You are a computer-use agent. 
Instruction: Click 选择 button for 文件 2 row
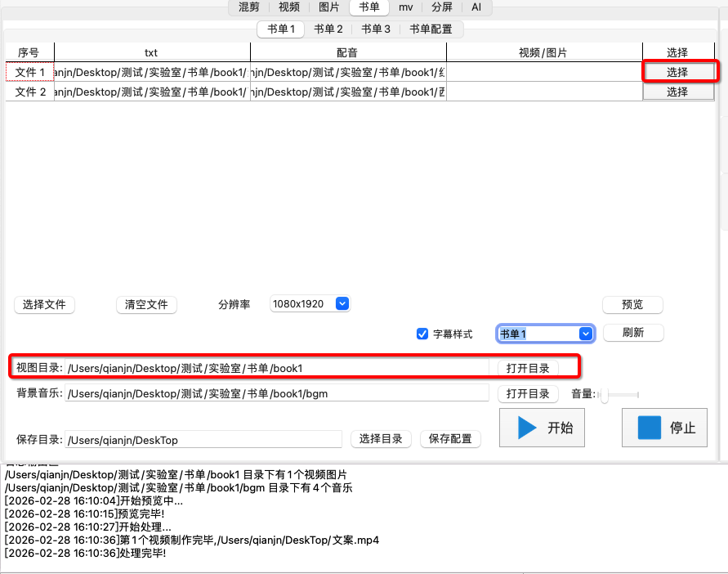point(677,92)
